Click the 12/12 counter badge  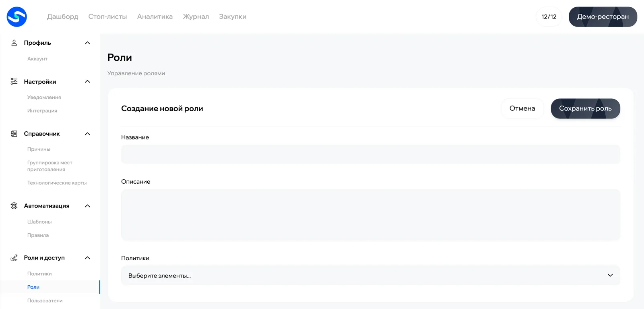549,17
